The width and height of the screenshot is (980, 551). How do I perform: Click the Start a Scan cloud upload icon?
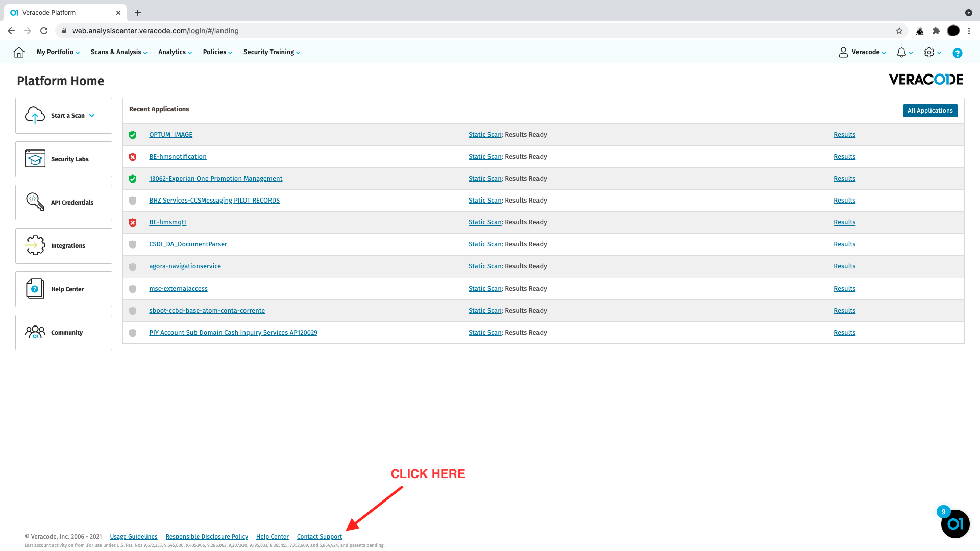(x=35, y=115)
